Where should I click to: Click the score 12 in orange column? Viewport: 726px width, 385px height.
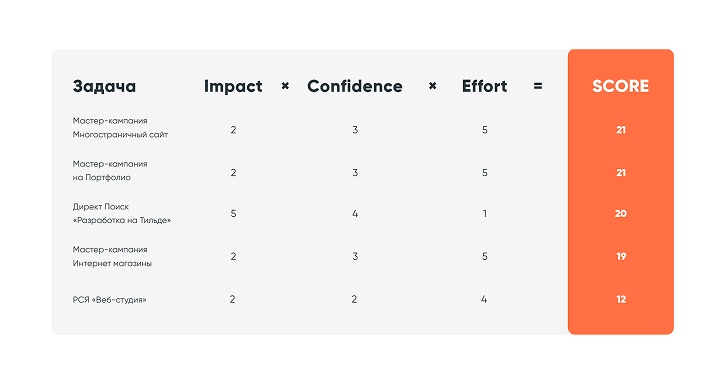621,299
